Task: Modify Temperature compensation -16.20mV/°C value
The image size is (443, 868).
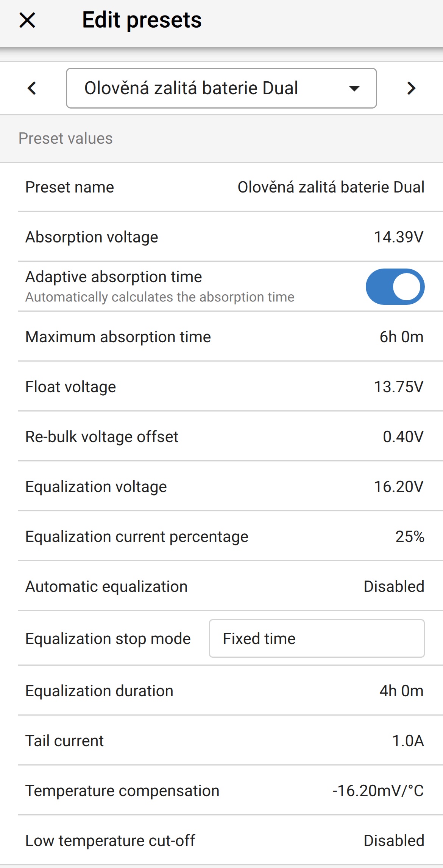Action: (x=378, y=791)
